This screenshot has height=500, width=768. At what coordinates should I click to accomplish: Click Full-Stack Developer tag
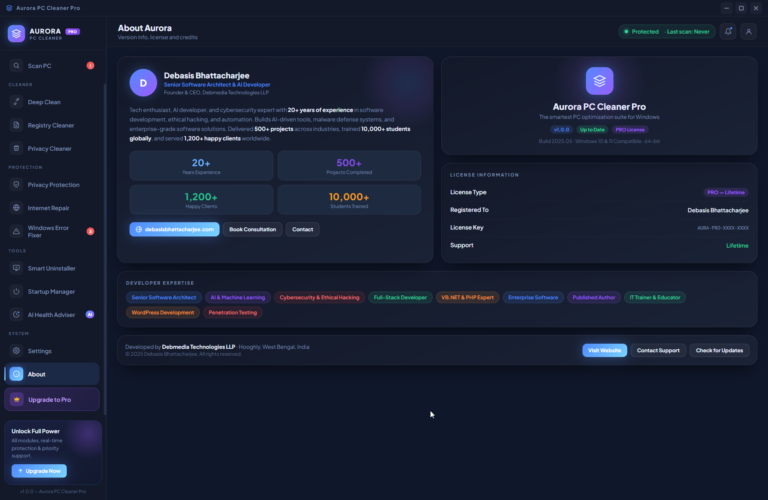pyautogui.click(x=400, y=297)
